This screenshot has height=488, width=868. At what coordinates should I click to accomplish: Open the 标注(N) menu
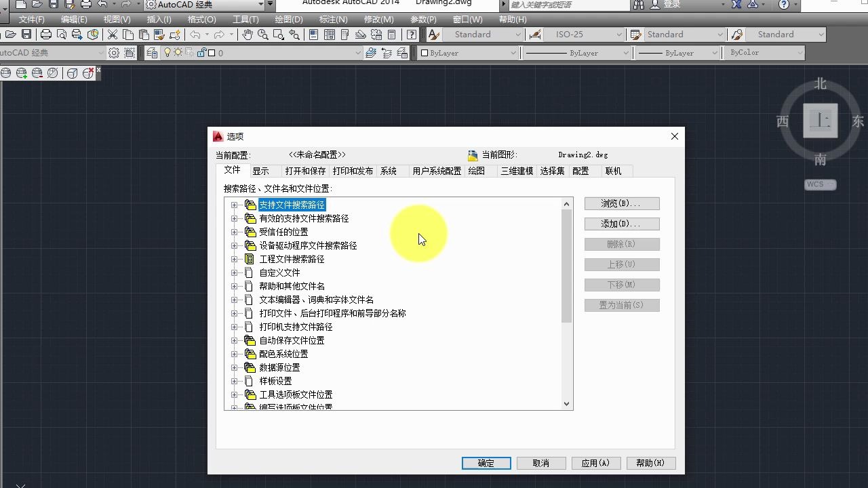[333, 20]
